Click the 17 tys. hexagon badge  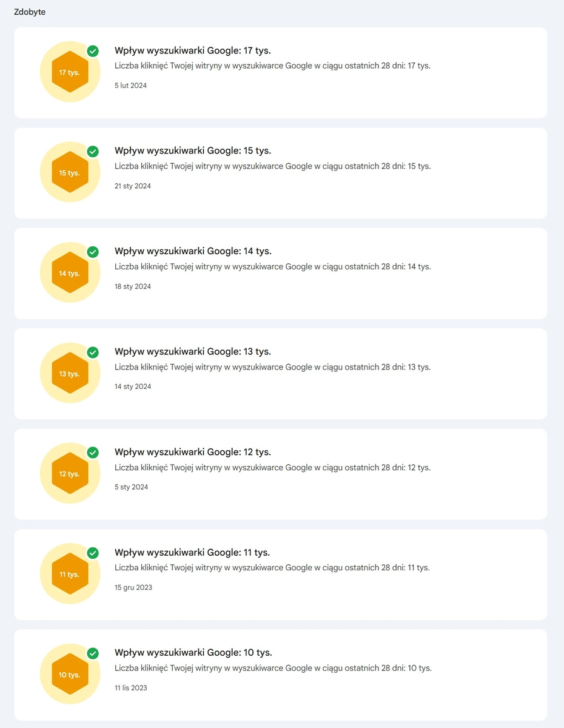click(x=70, y=72)
